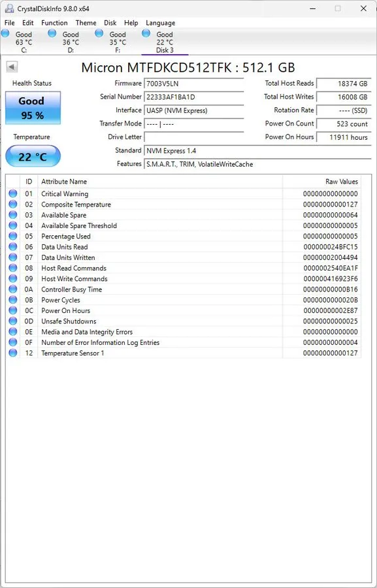Click status orb of Temperature Sensor 1 row
Image resolution: width=377 pixels, height=588 pixels.
pos(13,353)
